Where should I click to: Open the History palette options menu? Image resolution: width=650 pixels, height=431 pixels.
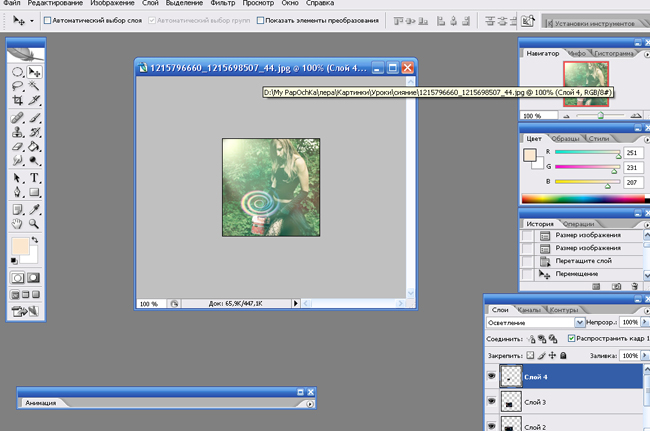[x=647, y=224]
